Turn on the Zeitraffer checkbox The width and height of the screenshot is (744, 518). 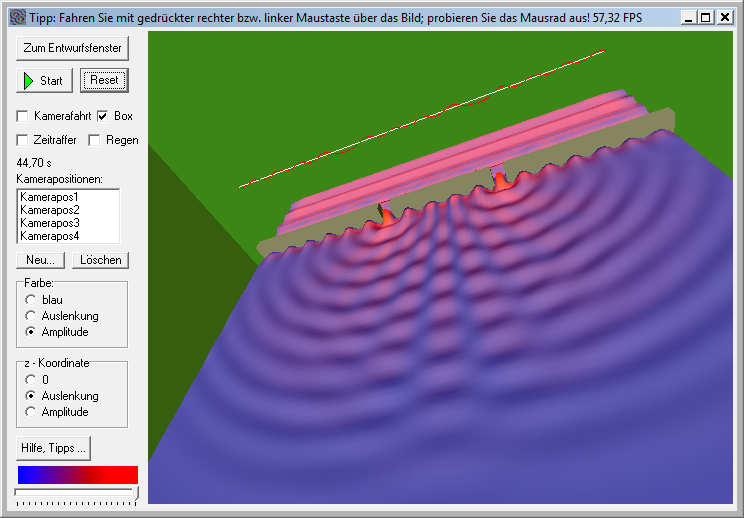(24, 140)
